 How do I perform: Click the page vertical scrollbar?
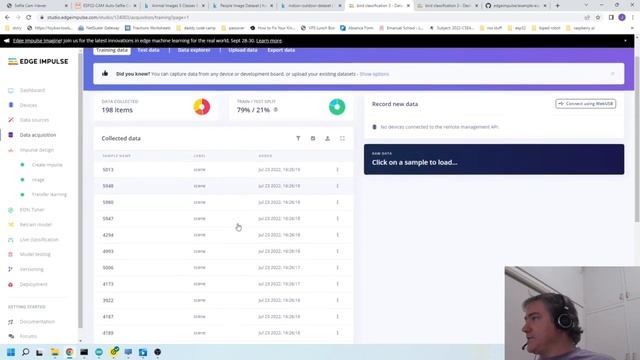pyautogui.click(x=637, y=139)
